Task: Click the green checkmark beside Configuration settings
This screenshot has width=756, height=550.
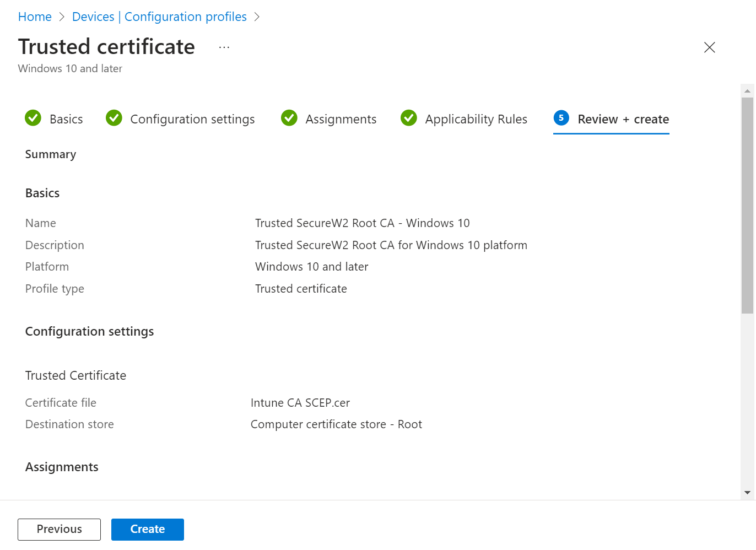Action: click(114, 118)
